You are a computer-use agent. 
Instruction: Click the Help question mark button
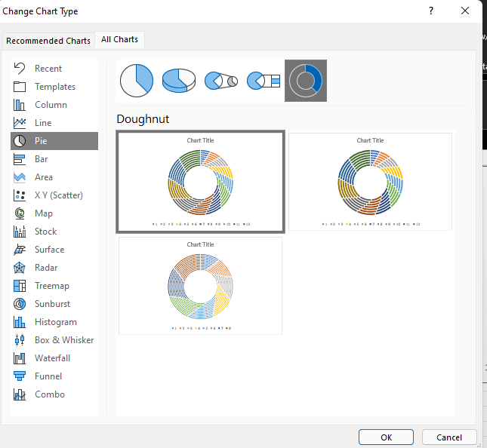[431, 11]
